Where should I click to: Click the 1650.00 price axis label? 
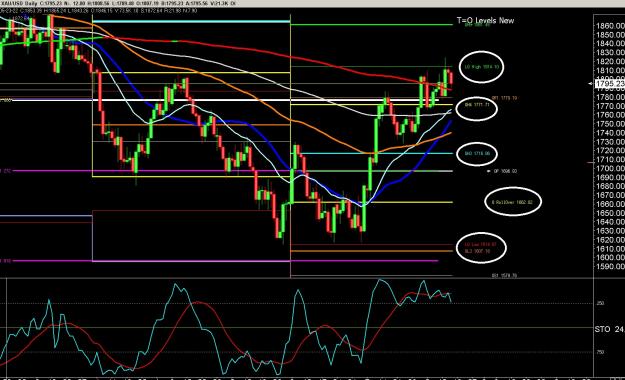tap(610, 213)
